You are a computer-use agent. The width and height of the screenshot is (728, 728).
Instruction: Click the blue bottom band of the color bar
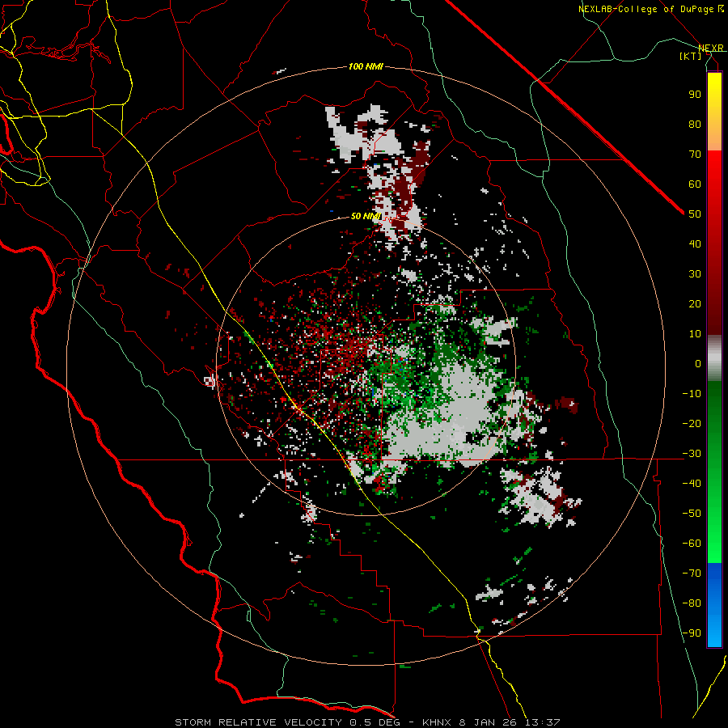714,605
